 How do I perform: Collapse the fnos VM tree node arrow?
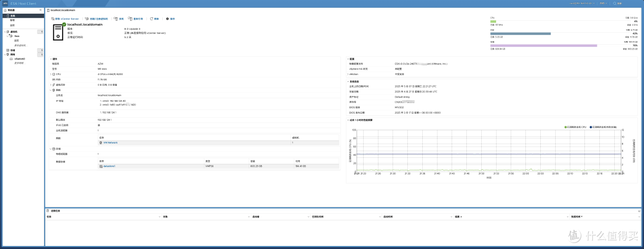click(8, 36)
